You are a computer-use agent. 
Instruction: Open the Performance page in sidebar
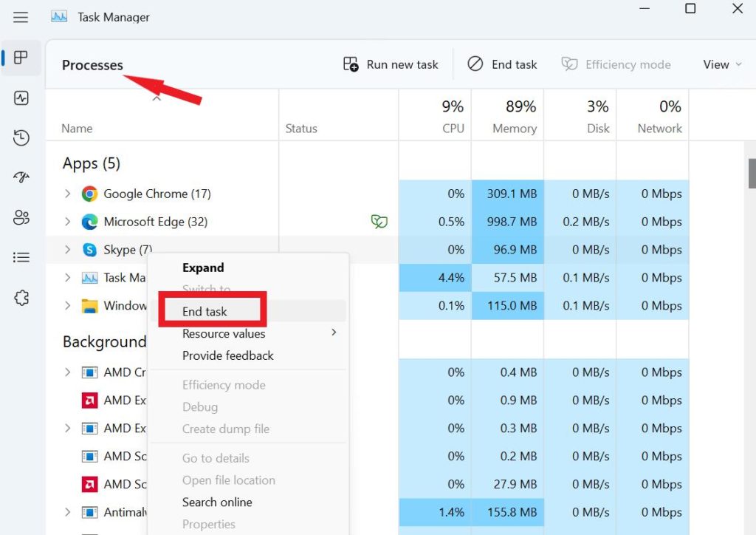[x=21, y=98]
